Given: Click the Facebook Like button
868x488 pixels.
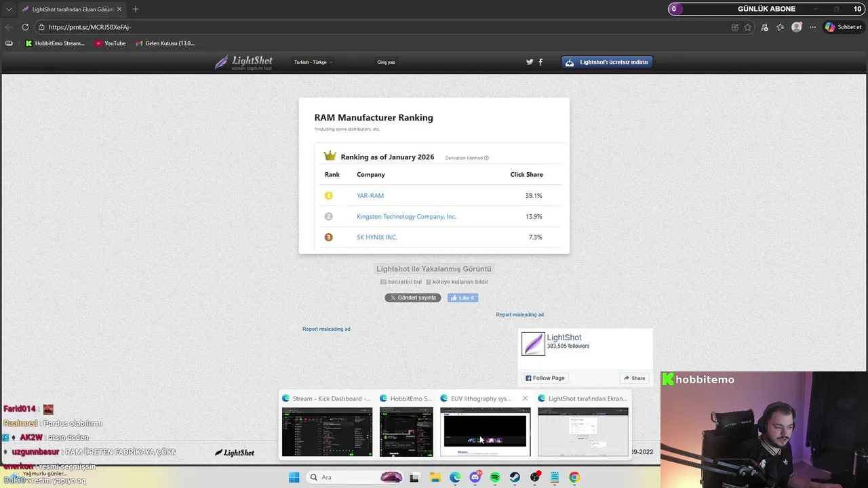Looking at the screenshot, I should tap(463, 298).
